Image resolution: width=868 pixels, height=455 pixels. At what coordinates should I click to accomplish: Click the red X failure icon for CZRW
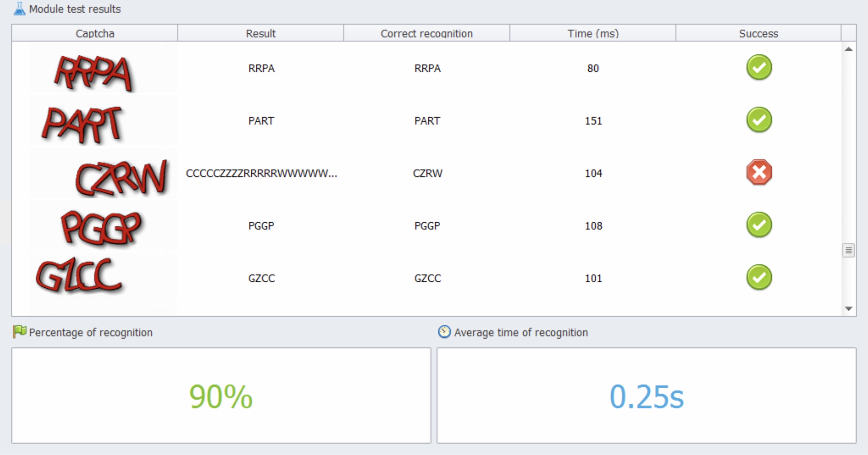point(759,172)
